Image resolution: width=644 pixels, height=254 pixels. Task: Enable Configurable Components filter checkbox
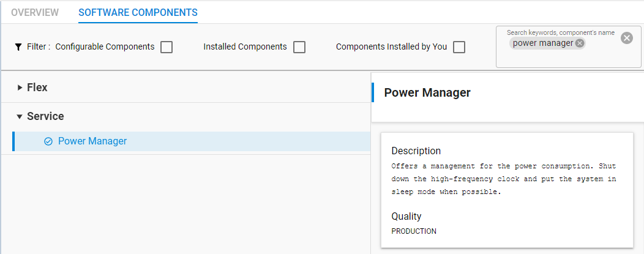click(x=167, y=47)
